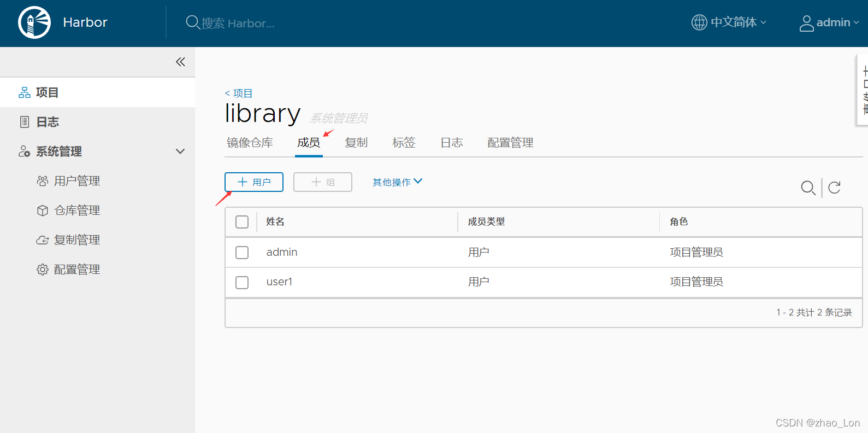The image size is (868, 433).
Task: Sort by the 姓名 column header
Action: (275, 222)
